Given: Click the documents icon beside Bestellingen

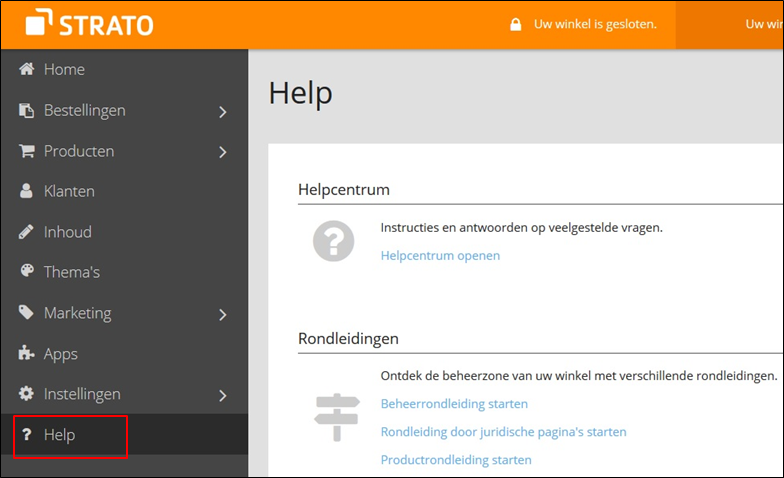Looking at the screenshot, I should click(26, 110).
